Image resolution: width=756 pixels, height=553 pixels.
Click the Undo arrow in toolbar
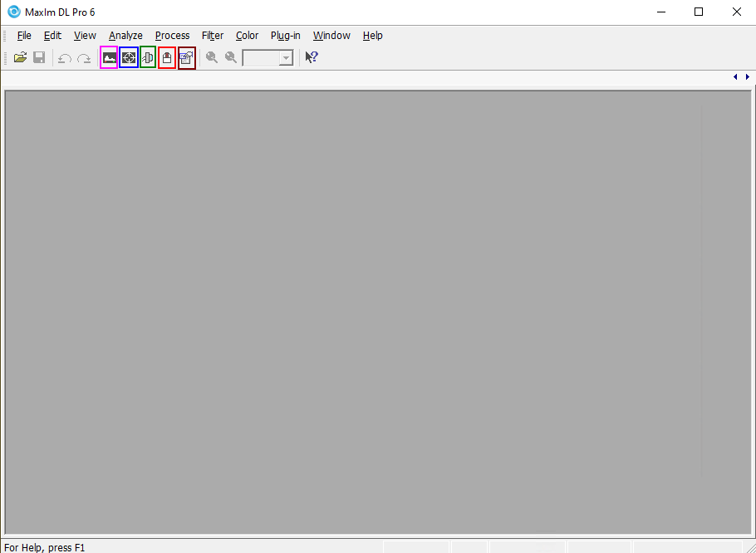coord(65,58)
